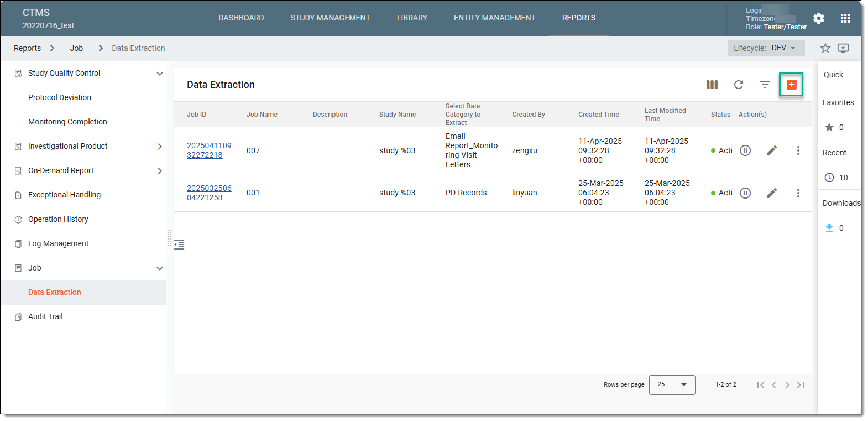Image resolution: width=868 pixels, height=421 pixels.
Task: Open the settings gear icon
Action: click(x=819, y=18)
